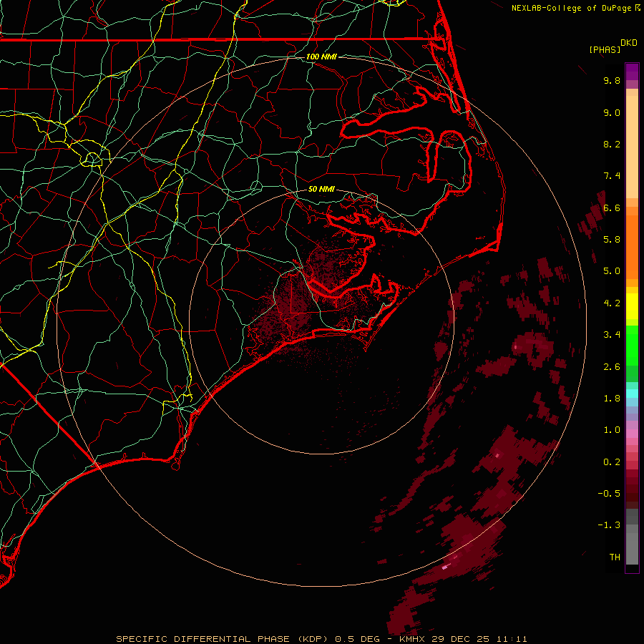Viewport: 644px width, 644px height.
Task: Click the 5.0 value on the color scale
Action: (612, 271)
